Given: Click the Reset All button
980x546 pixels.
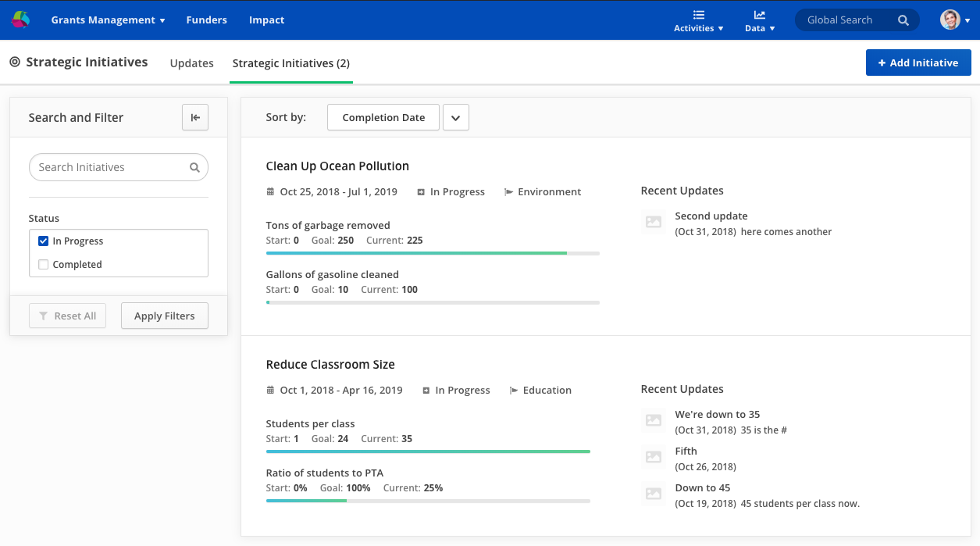Looking at the screenshot, I should [x=67, y=316].
